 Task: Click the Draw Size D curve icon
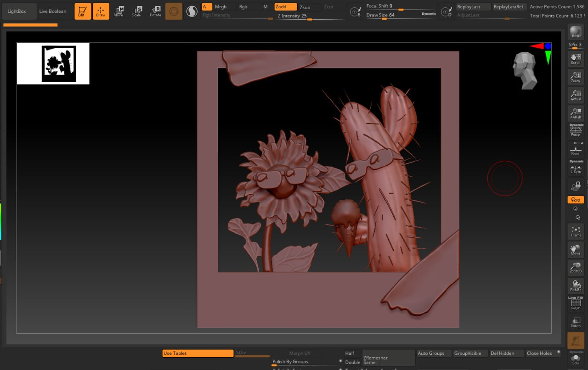[446, 12]
